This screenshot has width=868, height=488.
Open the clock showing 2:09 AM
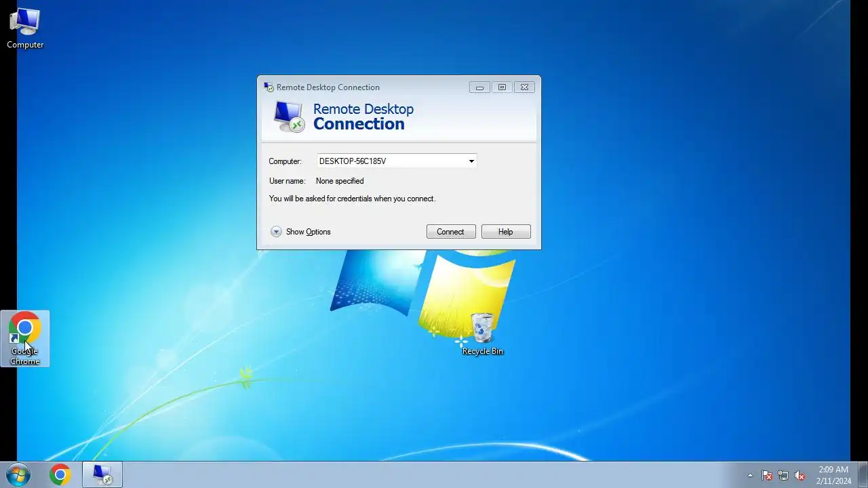pos(833,475)
